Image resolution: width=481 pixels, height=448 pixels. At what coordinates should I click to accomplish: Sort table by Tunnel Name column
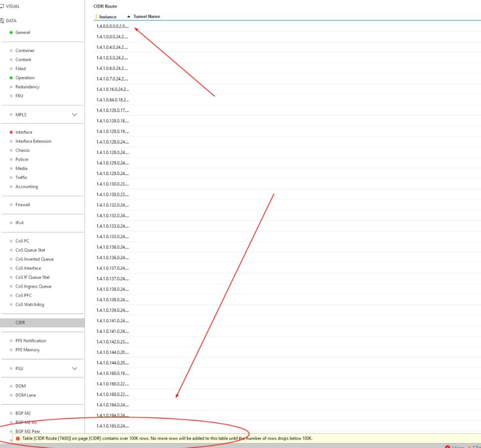coord(146,16)
